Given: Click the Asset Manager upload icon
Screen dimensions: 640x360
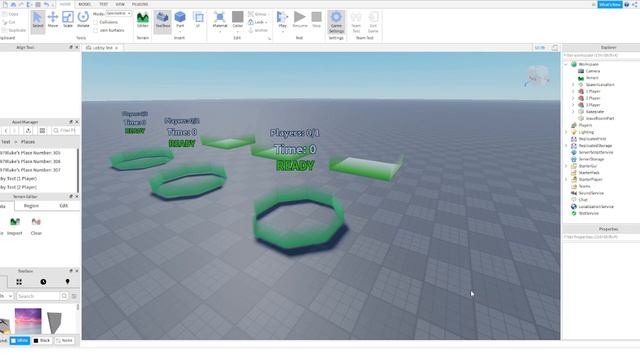Looking at the screenshot, I should coord(28,131).
